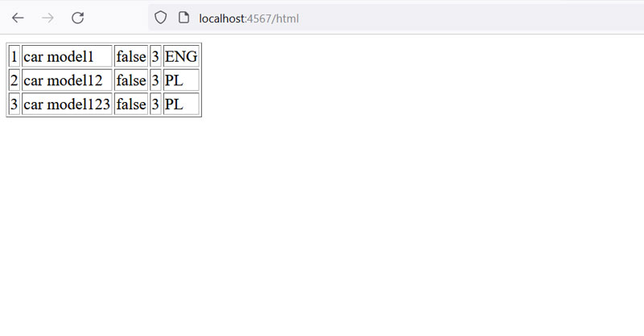Click the 3 beside ENG
The height and width of the screenshot is (336, 644).
coord(155,55)
